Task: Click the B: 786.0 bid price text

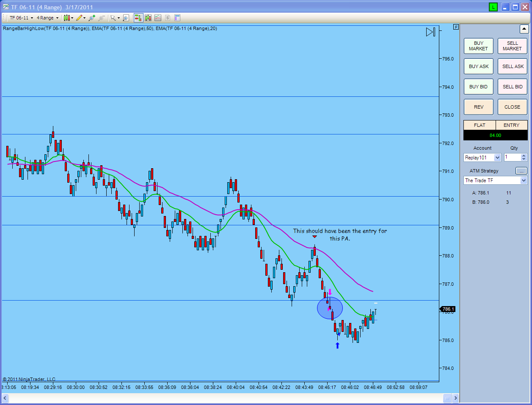Action: (x=480, y=202)
